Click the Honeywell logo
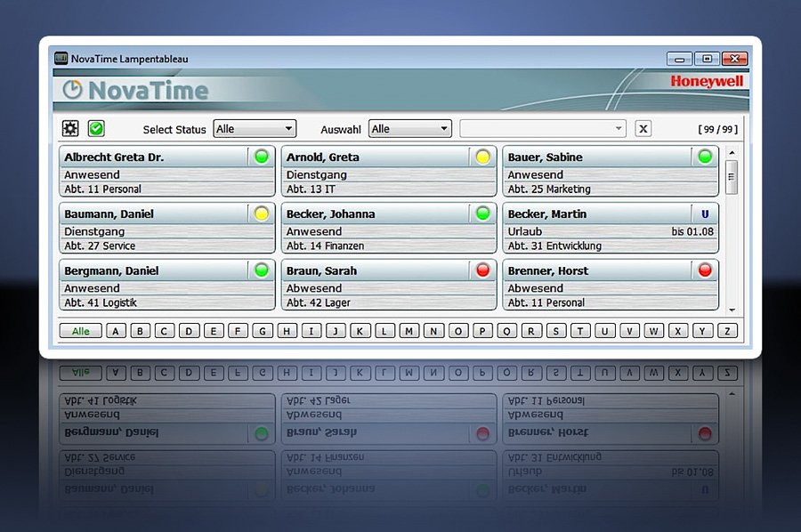 tap(707, 81)
